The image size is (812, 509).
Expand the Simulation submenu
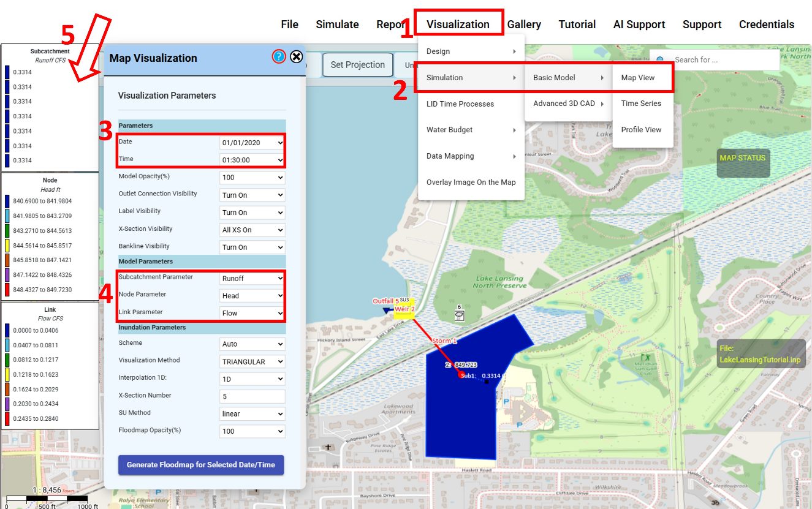471,78
